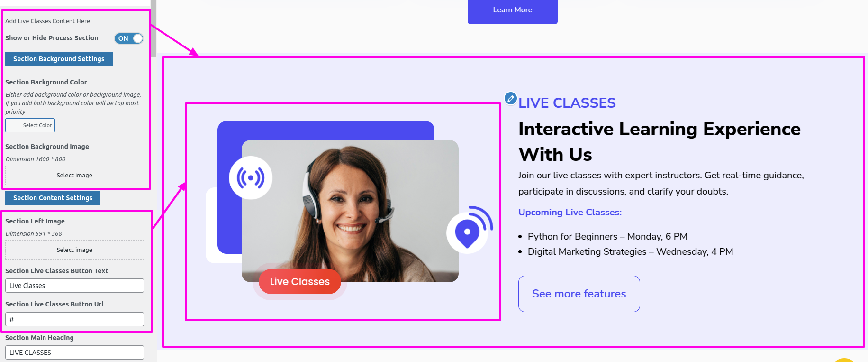The width and height of the screenshot is (868, 362).
Task: Click the customizer panel vertical scrollbar
Action: point(154,28)
